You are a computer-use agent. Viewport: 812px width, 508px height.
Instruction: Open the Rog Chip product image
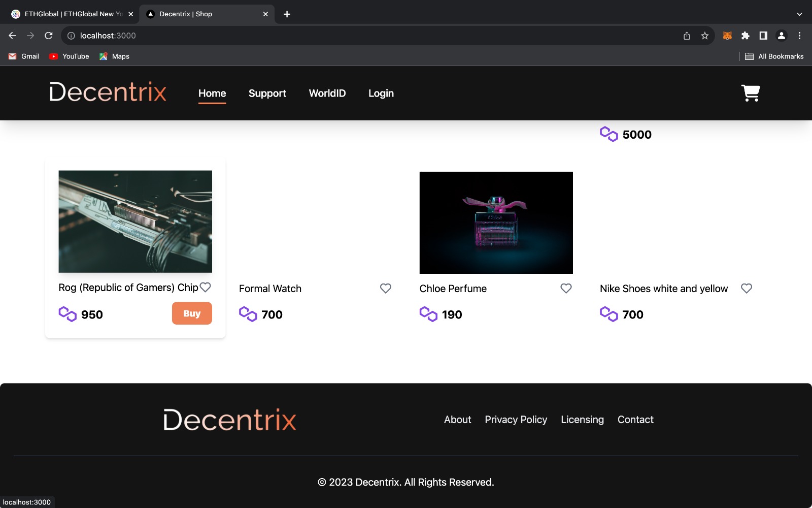136,221
